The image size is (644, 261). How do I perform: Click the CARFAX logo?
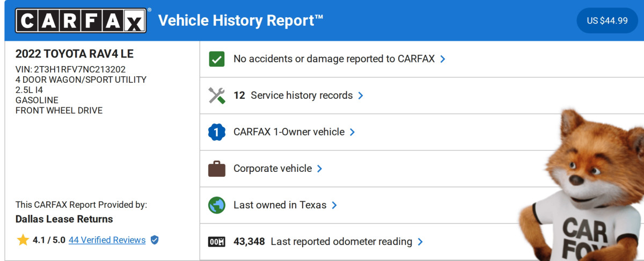80,21
